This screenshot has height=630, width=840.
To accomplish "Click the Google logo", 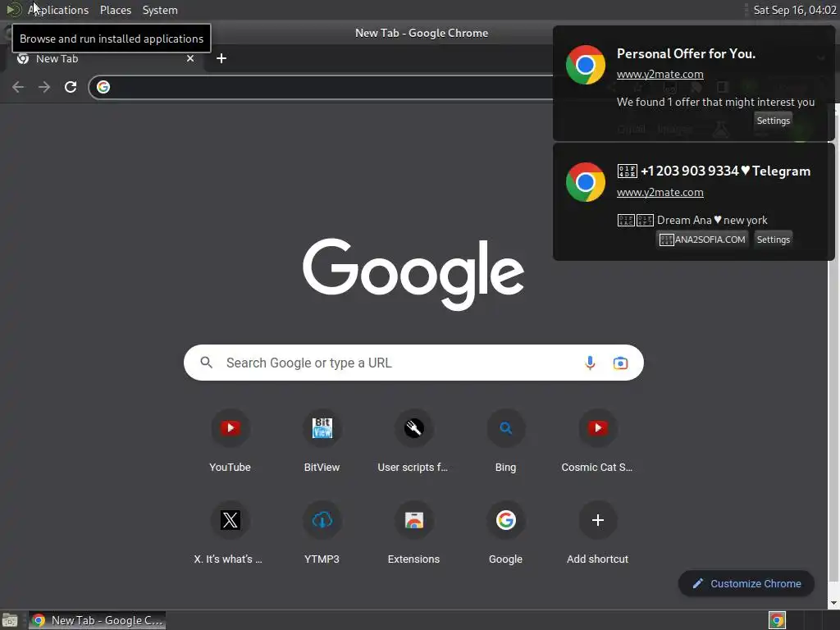I will pos(413,274).
